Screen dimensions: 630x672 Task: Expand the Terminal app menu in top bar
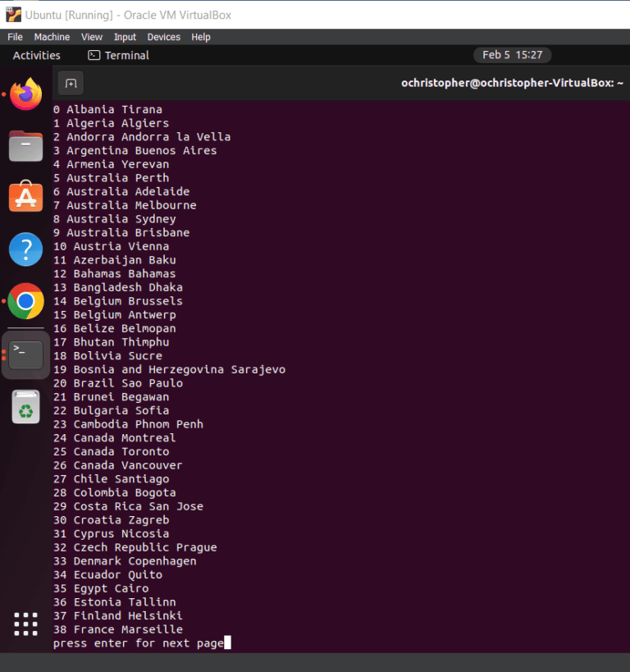tap(119, 55)
